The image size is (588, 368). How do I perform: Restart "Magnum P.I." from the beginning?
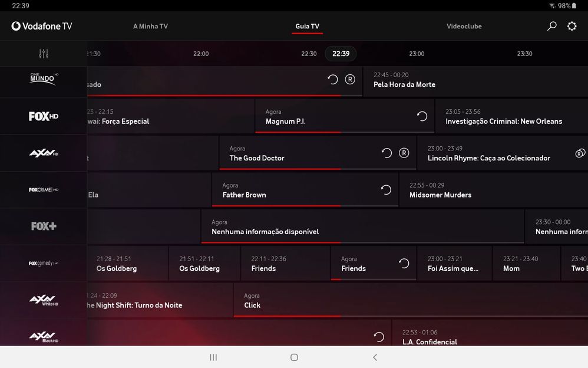tap(421, 116)
